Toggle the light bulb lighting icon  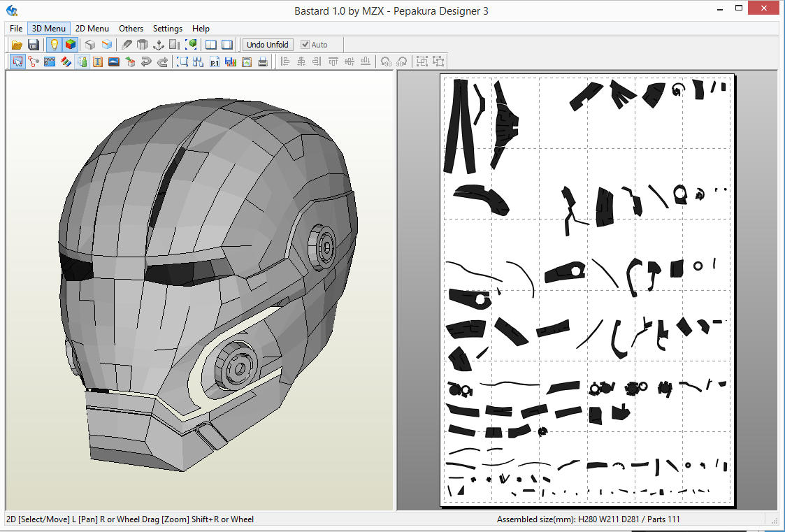pos(54,45)
